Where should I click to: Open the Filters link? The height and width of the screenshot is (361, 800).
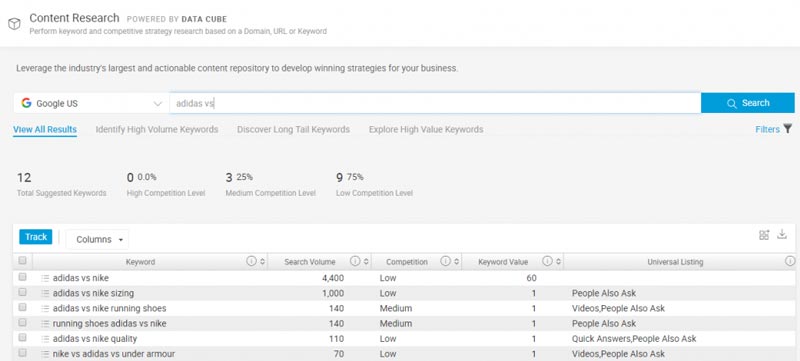pyautogui.click(x=767, y=130)
